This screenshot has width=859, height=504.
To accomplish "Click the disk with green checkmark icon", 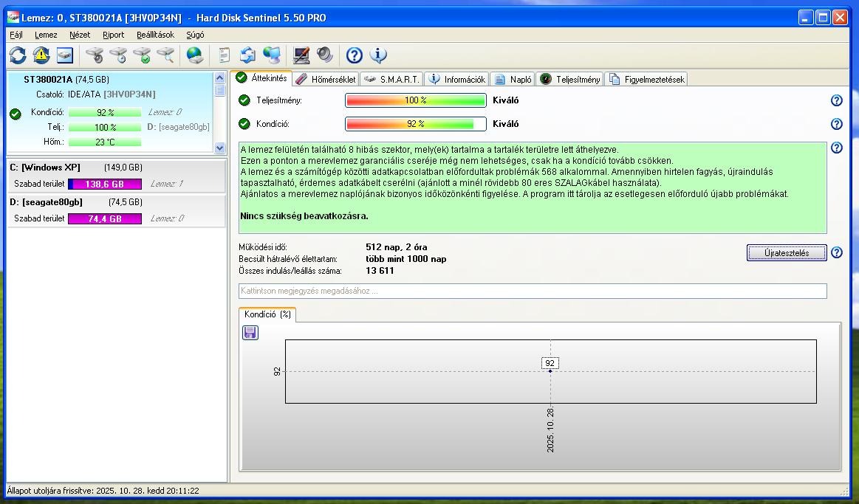I will (x=142, y=55).
